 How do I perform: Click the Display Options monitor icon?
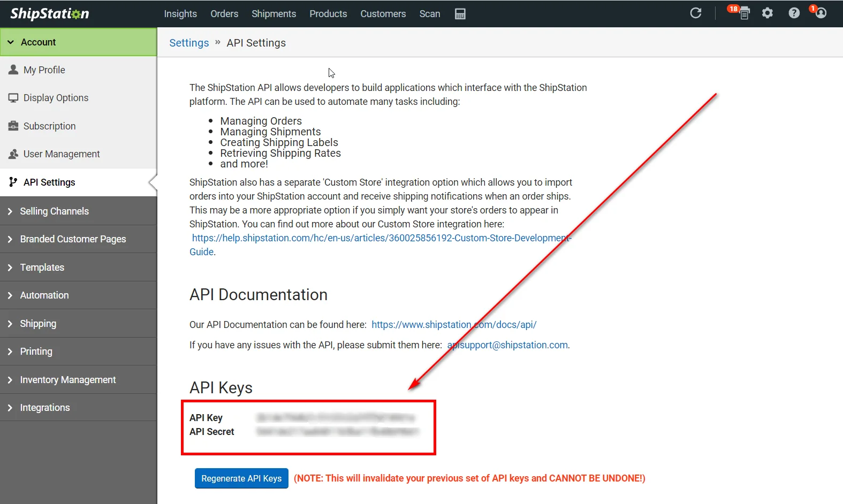click(x=13, y=98)
